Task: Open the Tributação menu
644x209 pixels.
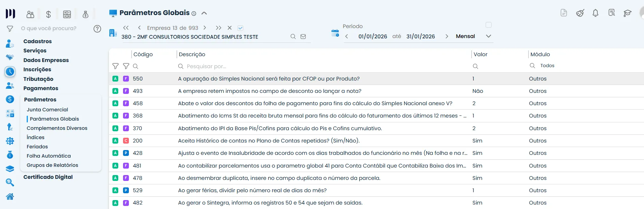Action: click(x=38, y=79)
